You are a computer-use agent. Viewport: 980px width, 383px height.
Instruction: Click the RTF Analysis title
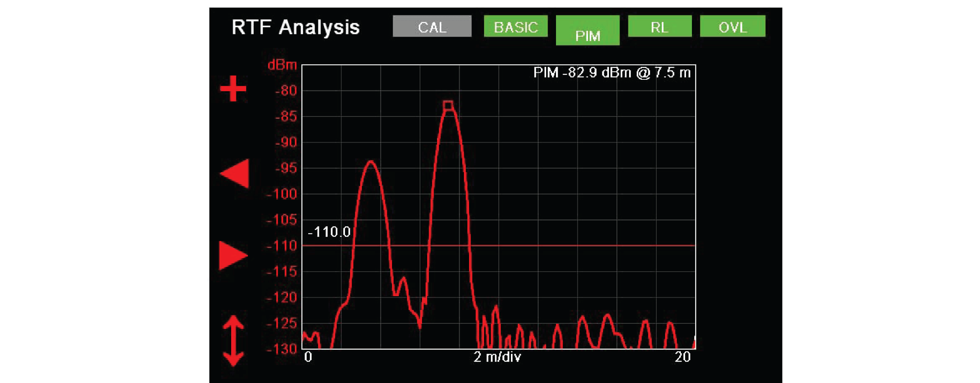pos(296,27)
